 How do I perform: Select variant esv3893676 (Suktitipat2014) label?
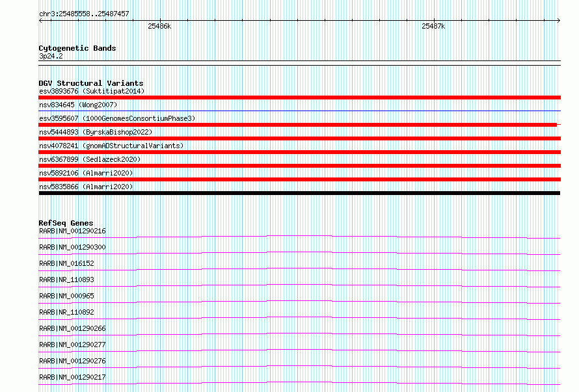click(x=92, y=91)
